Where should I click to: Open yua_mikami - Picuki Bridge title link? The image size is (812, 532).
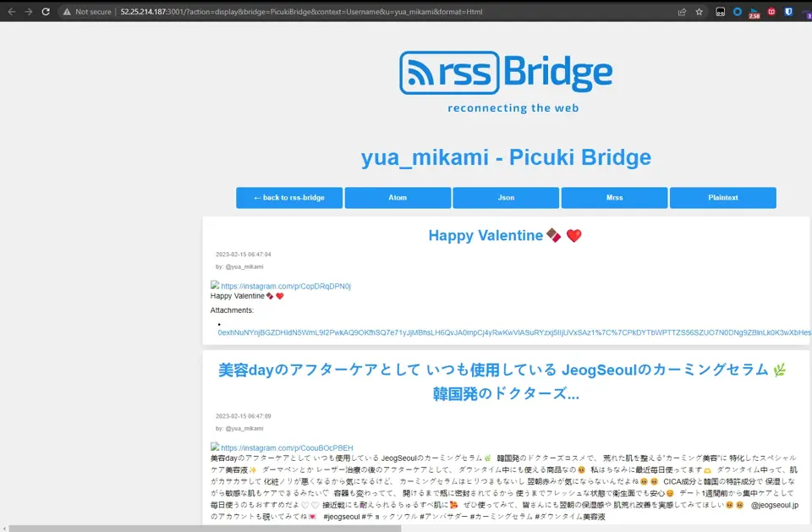[x=506, y=157]
